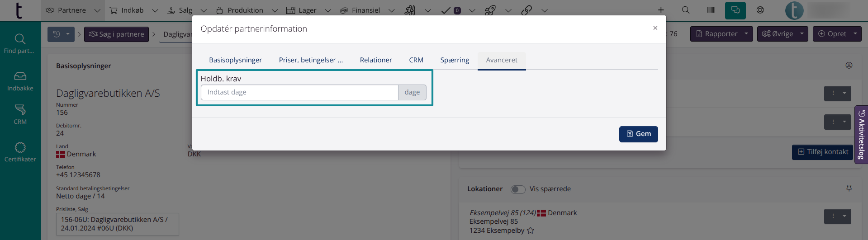Open the Rapporter dropdown button
This screenshot has height=240, width=868.
[x=721, y=34]
